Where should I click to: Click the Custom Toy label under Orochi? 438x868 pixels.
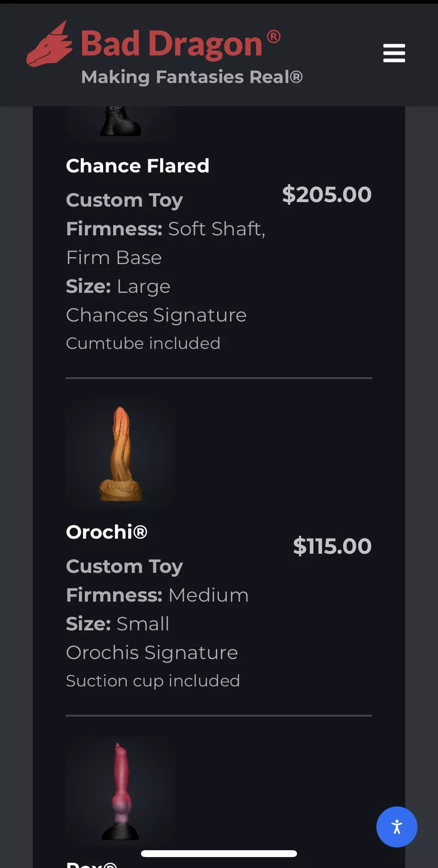(x=124, y=567)
